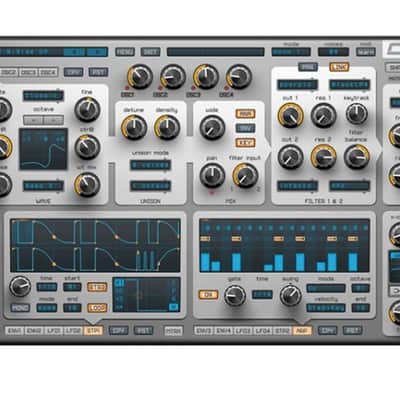Click the INIT button at top
The width and height of the screenshot is (400, 400).
tap(150, 52)
